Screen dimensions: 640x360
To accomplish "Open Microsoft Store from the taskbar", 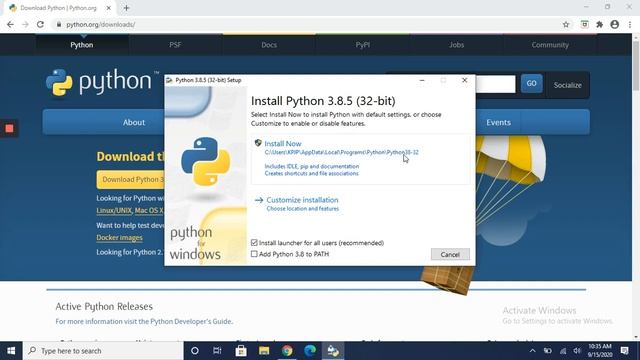I will [x=241, y=351].
